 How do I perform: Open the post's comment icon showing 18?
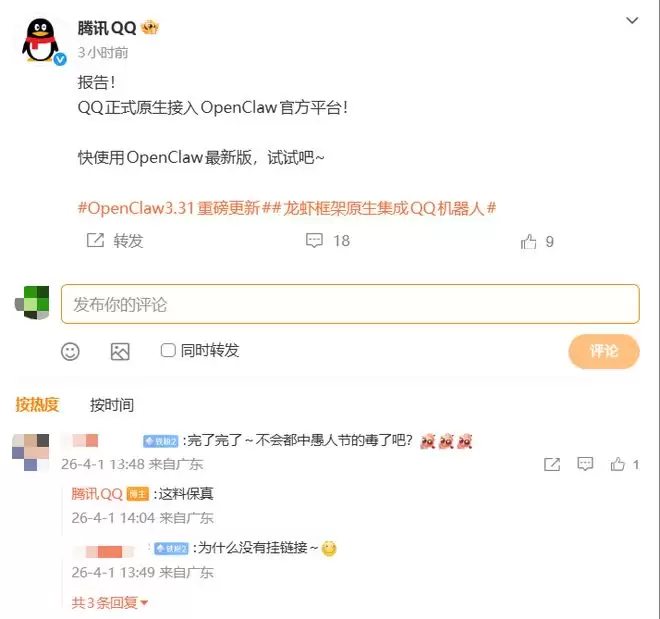(314, 240)
